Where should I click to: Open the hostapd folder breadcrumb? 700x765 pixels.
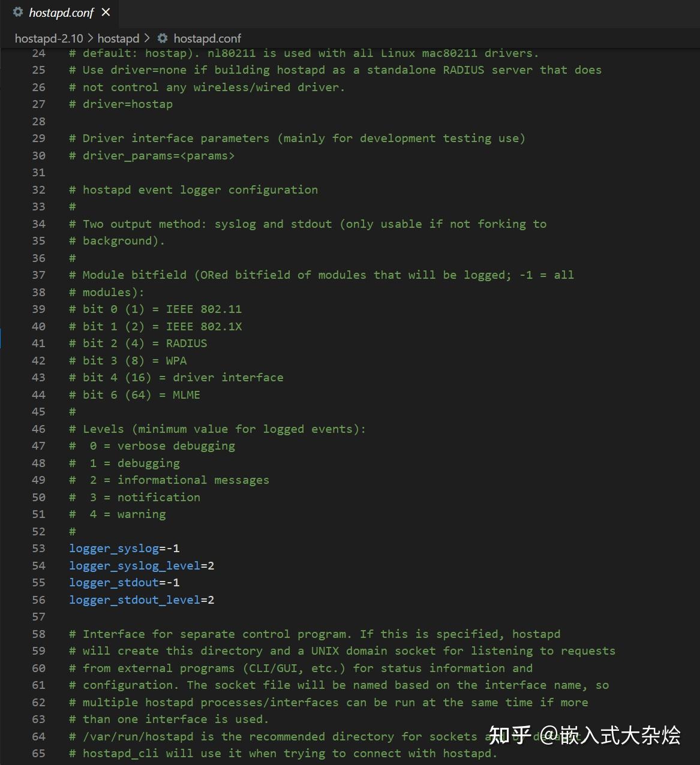click(118, 38)
